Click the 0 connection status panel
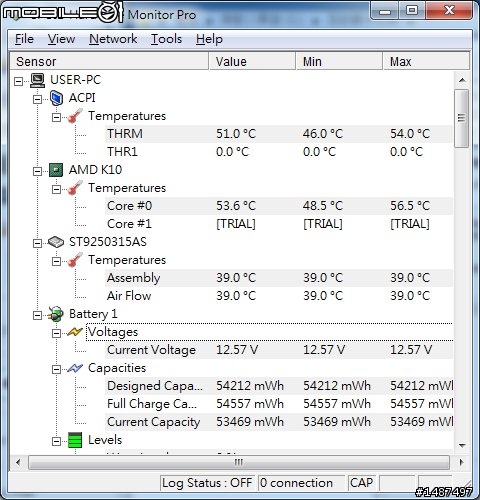 (x=302, y=483)
